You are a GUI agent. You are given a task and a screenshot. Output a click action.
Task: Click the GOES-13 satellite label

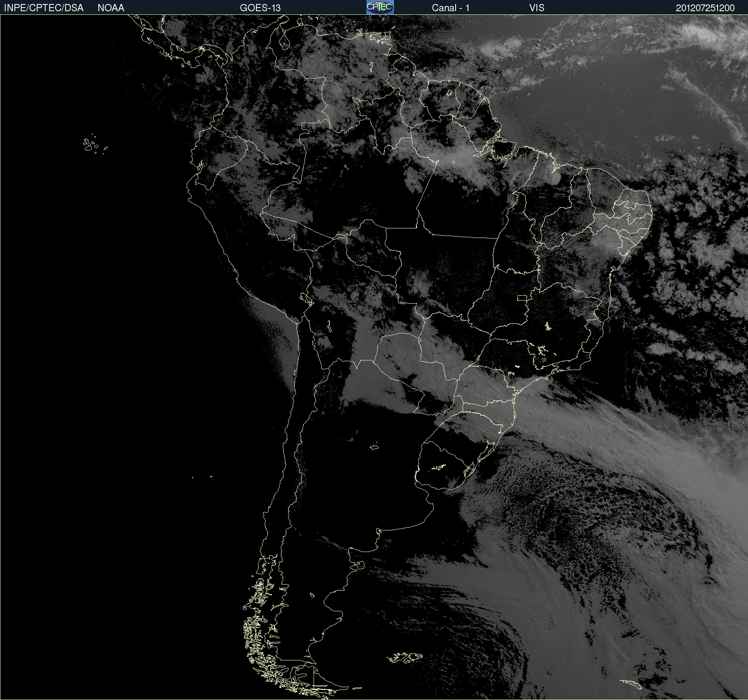pos(260,8)
